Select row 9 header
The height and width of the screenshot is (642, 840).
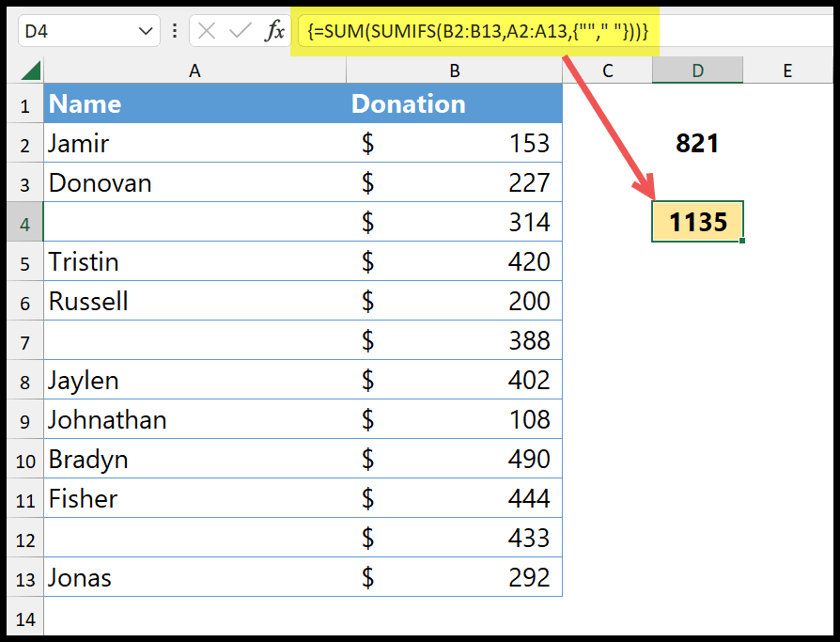25,419
